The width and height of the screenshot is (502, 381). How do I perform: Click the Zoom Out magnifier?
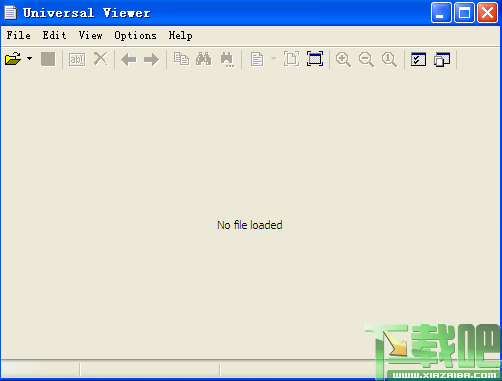366,60
